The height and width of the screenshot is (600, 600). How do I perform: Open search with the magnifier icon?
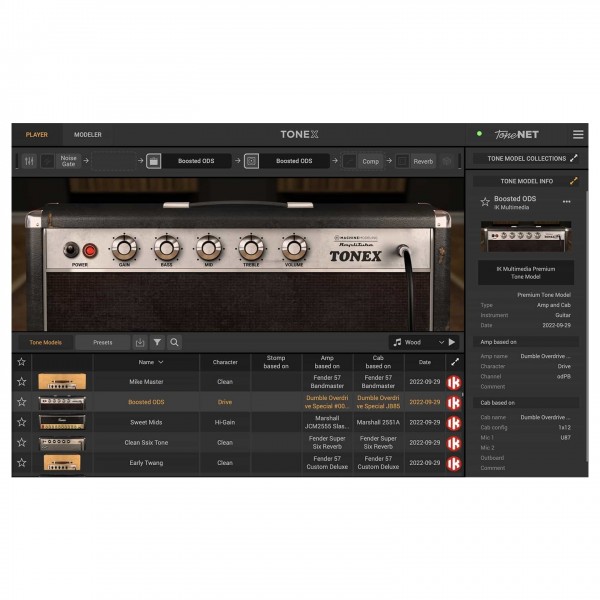(x=174, y=342)
